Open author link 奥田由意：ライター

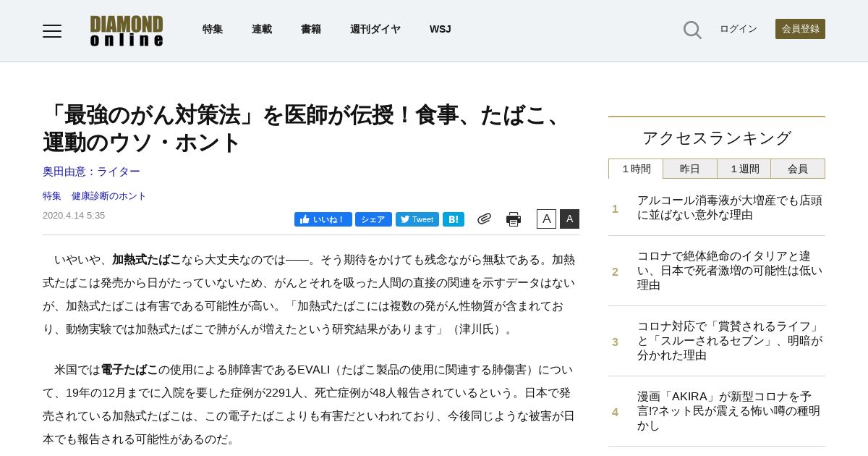pyautogui.click(x=91, y=172)
